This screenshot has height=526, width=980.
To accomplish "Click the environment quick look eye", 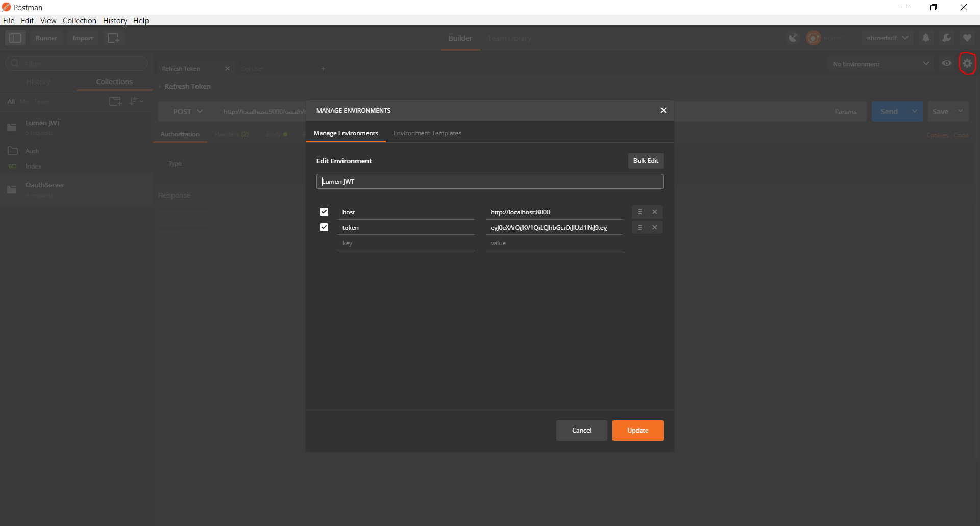I will tap(947, 63).
